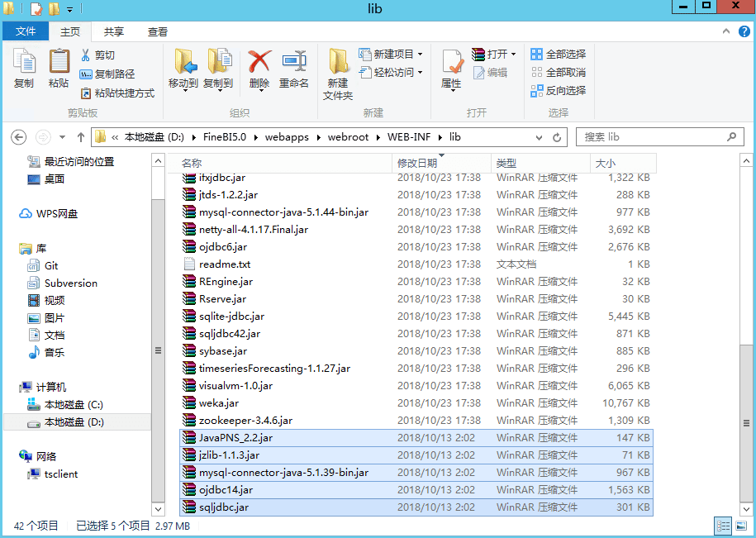Go back with the Back arrow button
This screenshot has width=756, height=538.
[x=19, y=137]
